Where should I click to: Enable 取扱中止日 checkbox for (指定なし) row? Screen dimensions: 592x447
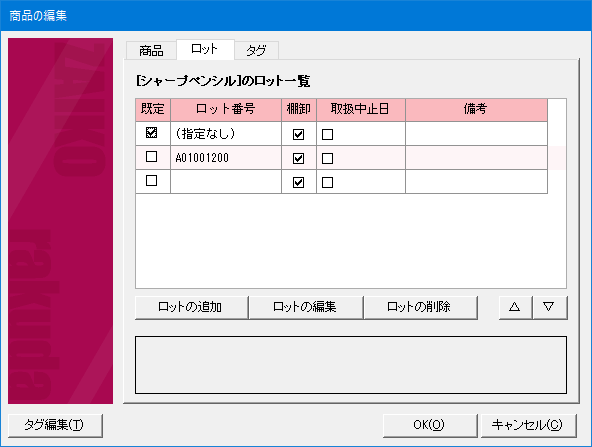(x=327, y=134)
